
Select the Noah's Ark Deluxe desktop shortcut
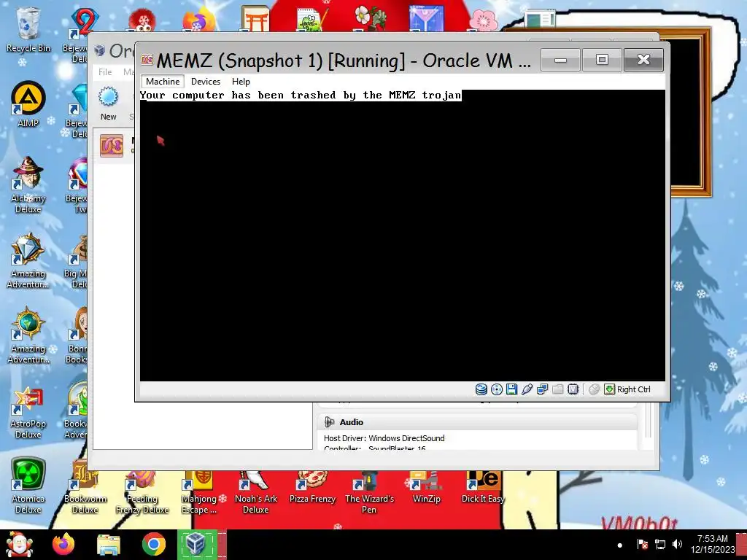(x=256, y=493)
